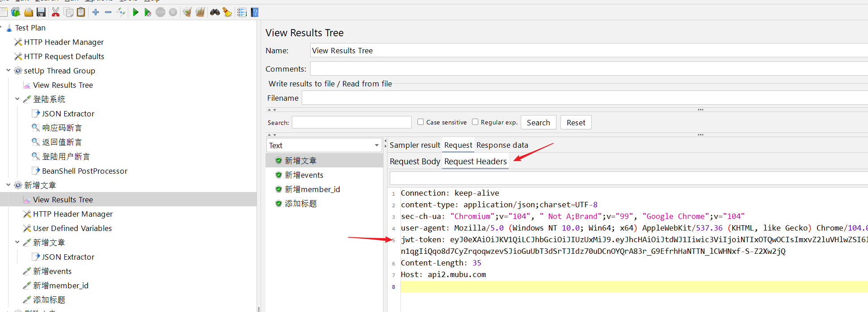Select the Sampler result tab
The width and height of the screenshot is (868, 312).
tap(415, 145)
